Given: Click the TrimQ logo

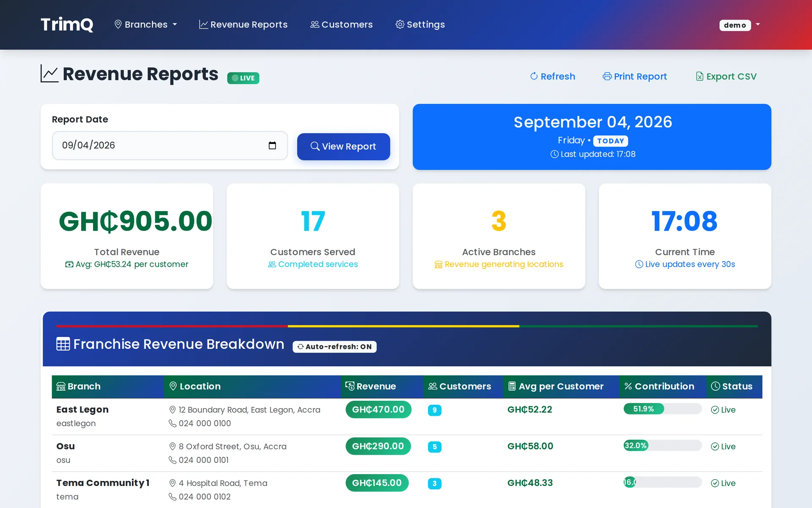Looking at the screenshot, I should tap(67, 25).
